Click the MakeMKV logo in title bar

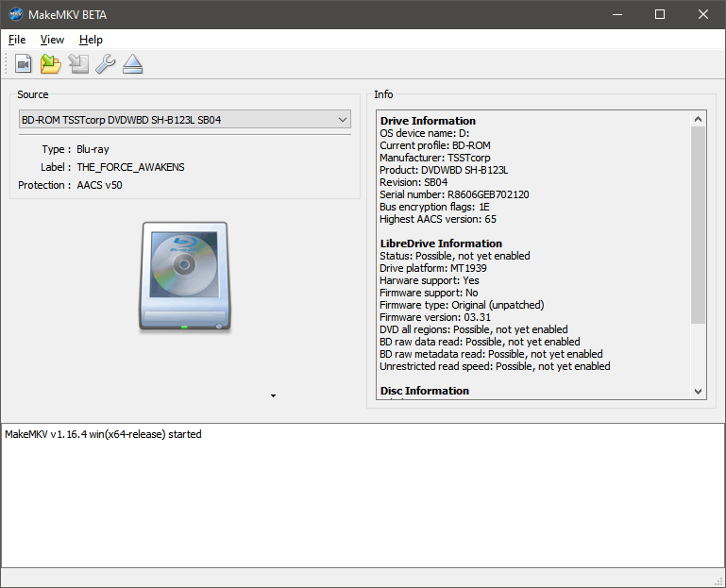pyautogui.click(x=16, y=14)
